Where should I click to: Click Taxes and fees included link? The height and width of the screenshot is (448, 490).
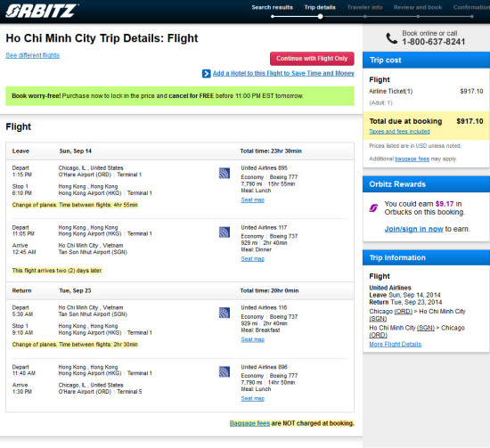coord(399,132)
